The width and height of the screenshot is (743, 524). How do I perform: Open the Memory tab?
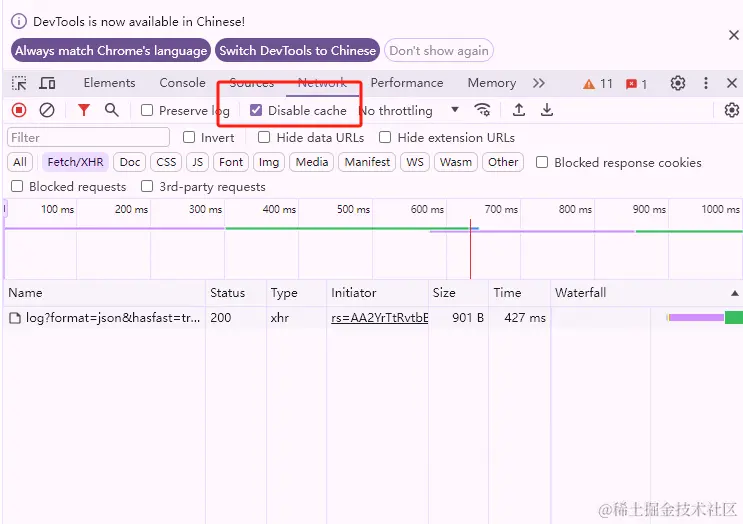pos(492,83)
